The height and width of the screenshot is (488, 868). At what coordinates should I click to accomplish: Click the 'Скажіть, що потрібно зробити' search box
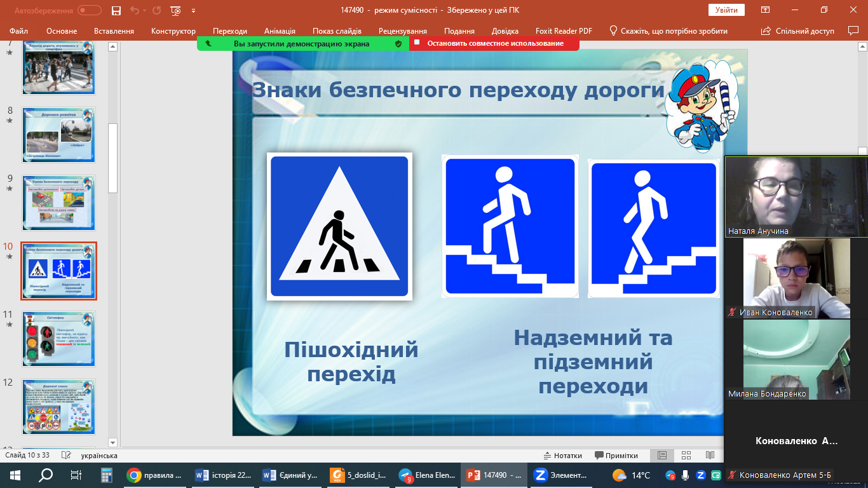coord(668,31)
